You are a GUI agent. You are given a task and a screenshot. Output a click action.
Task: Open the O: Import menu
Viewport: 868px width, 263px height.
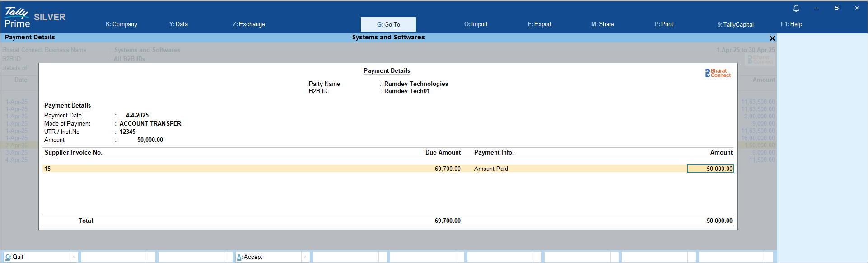point(476,24)
